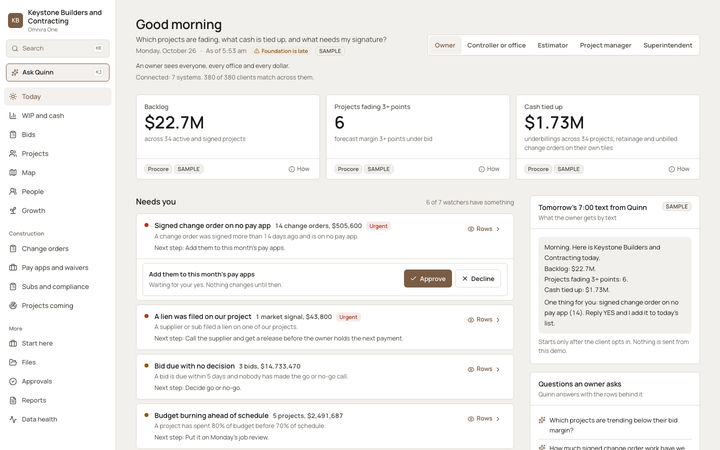The image size is (720, 450).
Task: Click the WIP and cash chart icon
Action: click(x=13, y=116)
